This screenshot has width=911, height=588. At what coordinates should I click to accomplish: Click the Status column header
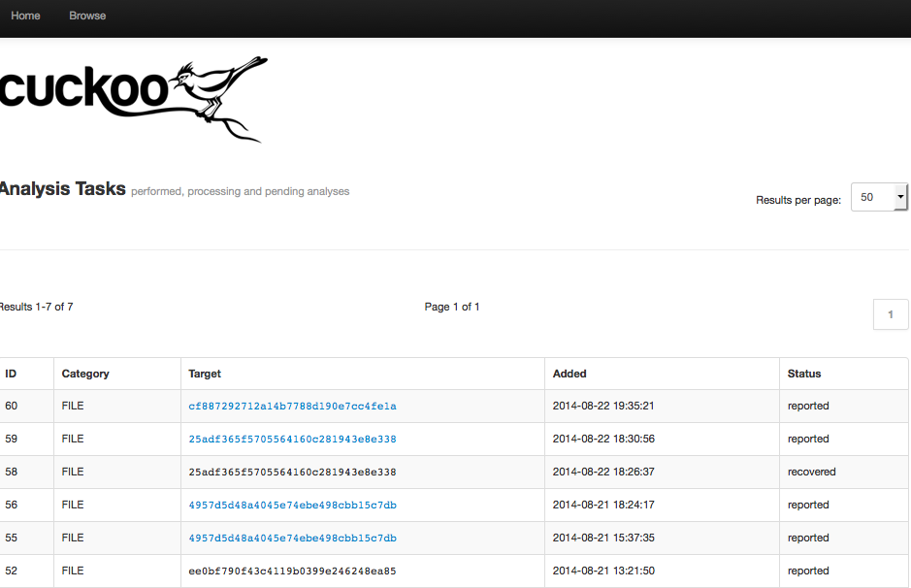click(x=804, y=374)
